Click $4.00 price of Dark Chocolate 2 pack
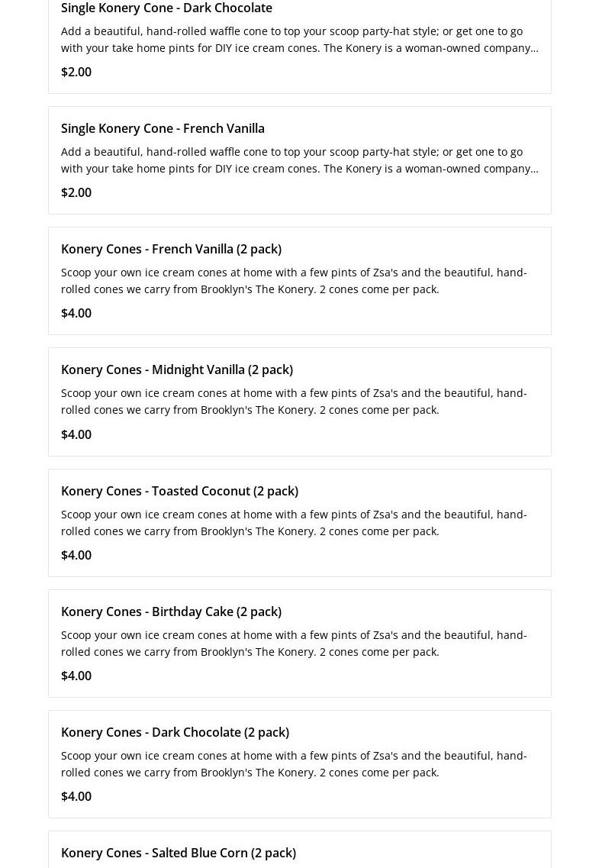 click(x=76, y=796)
